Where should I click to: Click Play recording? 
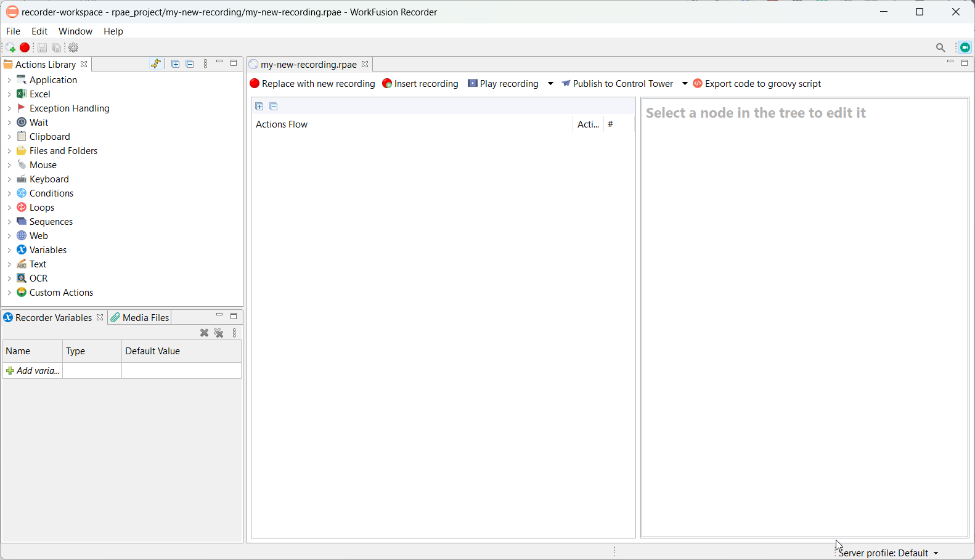(x=504, y=84)
